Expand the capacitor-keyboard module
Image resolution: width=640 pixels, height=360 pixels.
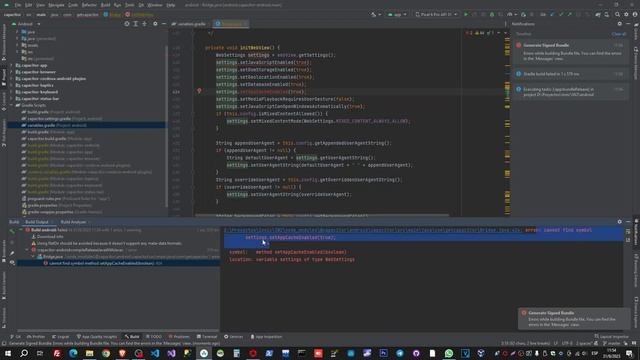tap(12, 92)
